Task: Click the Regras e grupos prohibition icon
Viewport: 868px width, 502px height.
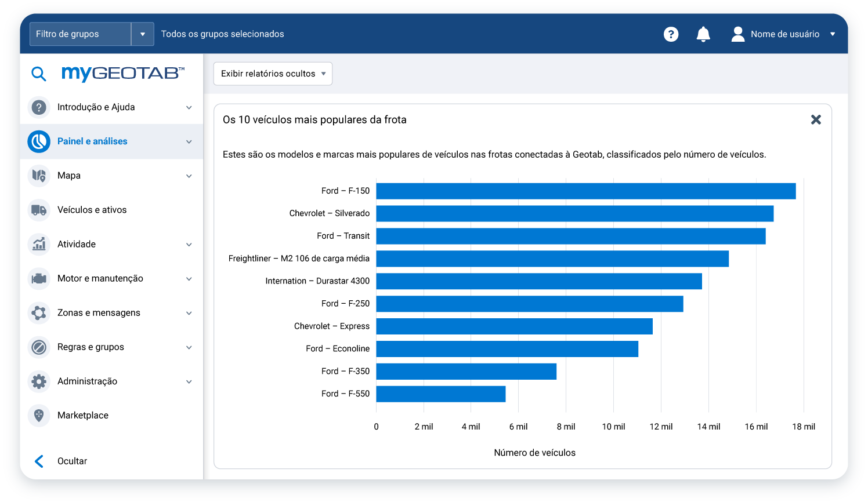Action: [x=39, y=347]
